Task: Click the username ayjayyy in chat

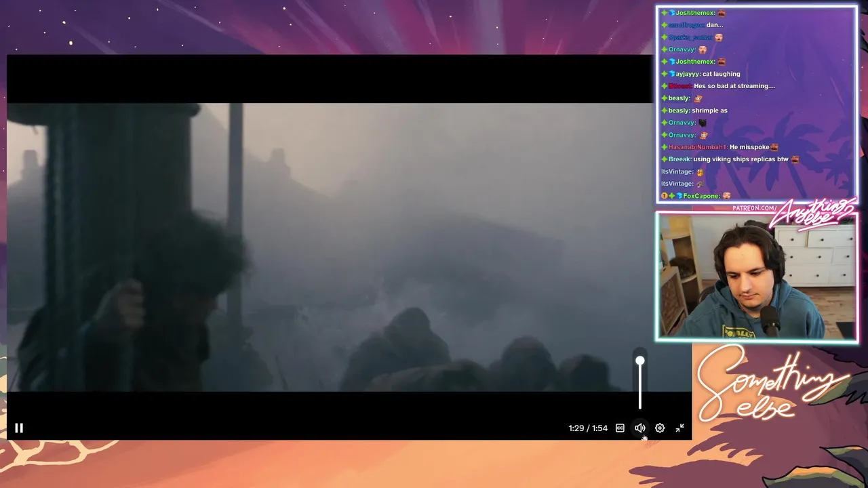Action: (688, 74)
